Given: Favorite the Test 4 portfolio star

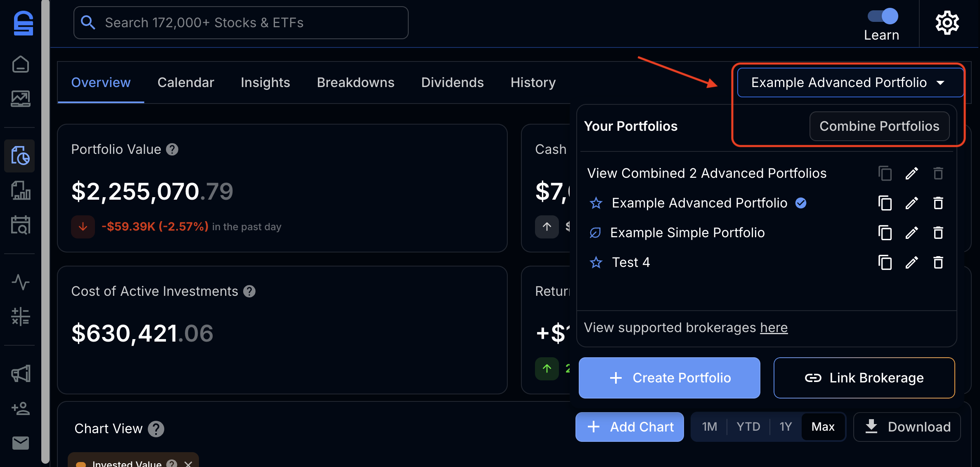Looking at the screenshot, I should point(596,262).
